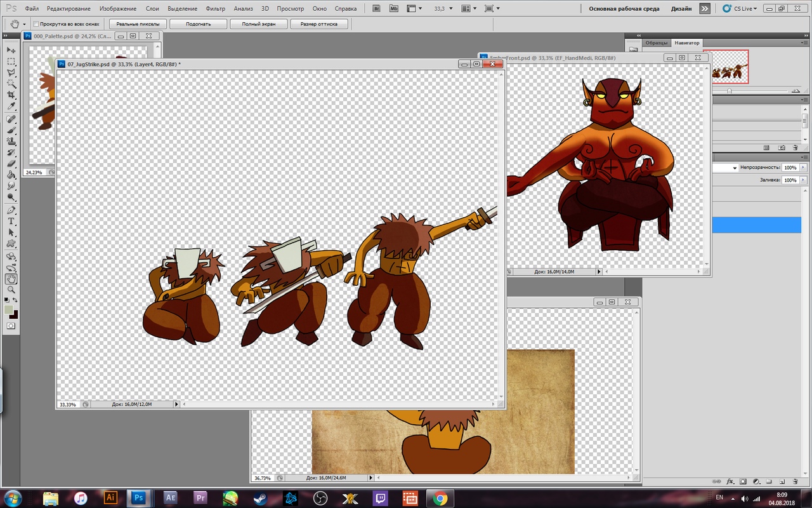812x508 pixels.
Task: Switch to the Образцы tab
Action: tap(656, 43)
